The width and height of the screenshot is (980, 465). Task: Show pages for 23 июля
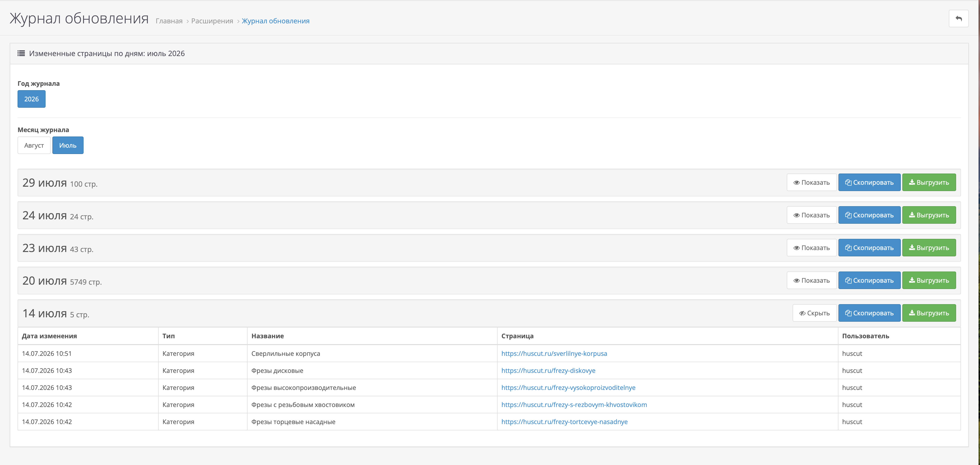[811, 248]
